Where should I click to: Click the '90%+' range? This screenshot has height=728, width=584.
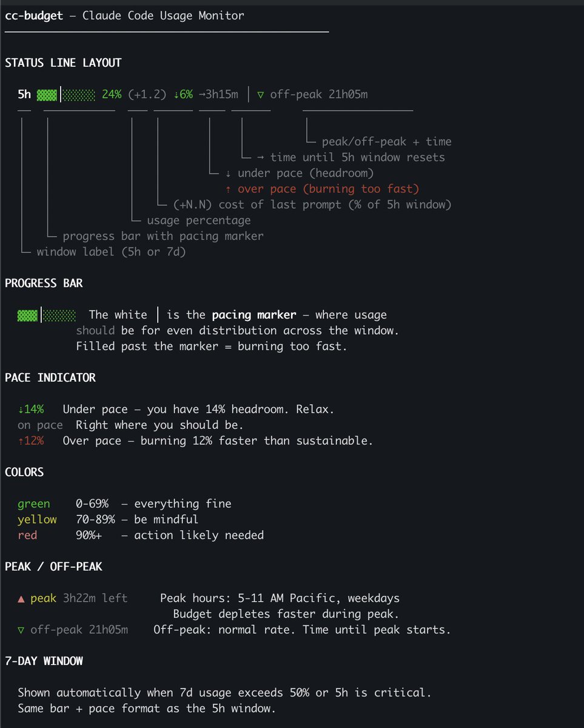click(89, 535)
